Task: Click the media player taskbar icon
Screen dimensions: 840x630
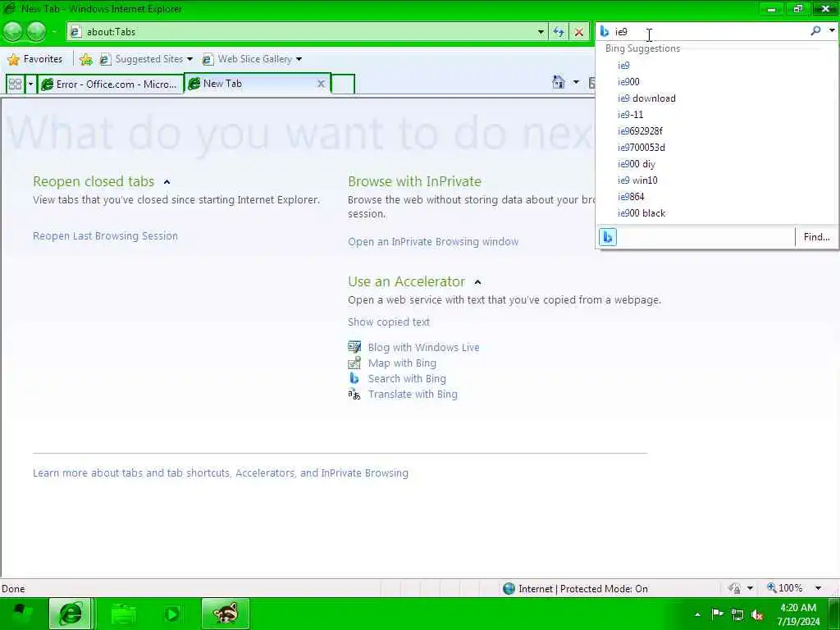Action: (171, 614)
